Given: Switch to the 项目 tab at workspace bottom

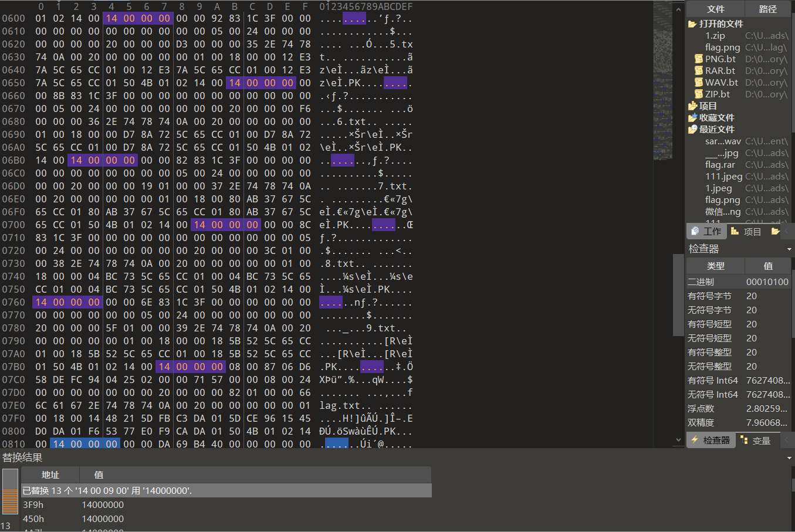Looking at the screenshot, I should (746, 231).
